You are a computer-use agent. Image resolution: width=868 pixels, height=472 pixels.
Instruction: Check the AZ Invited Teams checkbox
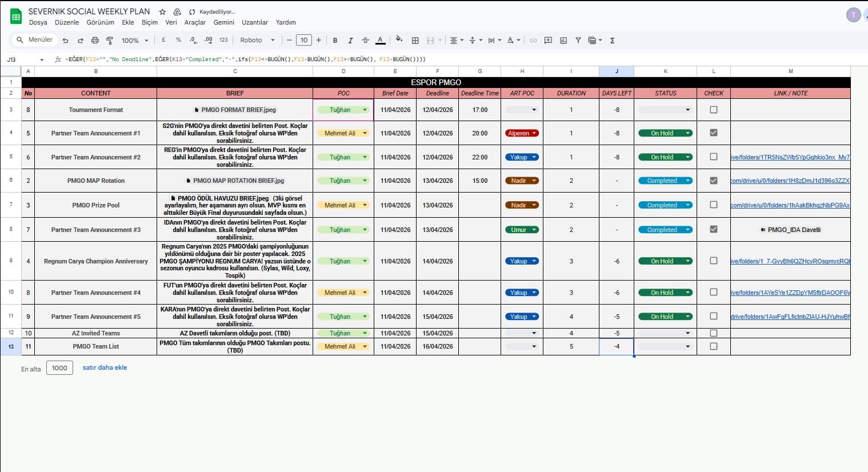713,333
